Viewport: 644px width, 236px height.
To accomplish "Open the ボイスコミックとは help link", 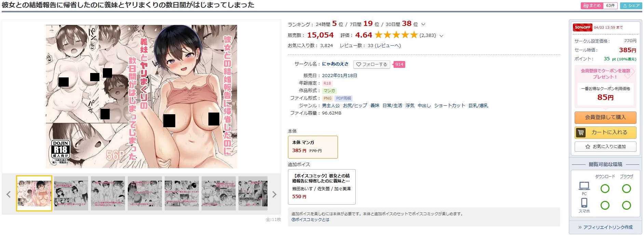I will coord(310,220).
